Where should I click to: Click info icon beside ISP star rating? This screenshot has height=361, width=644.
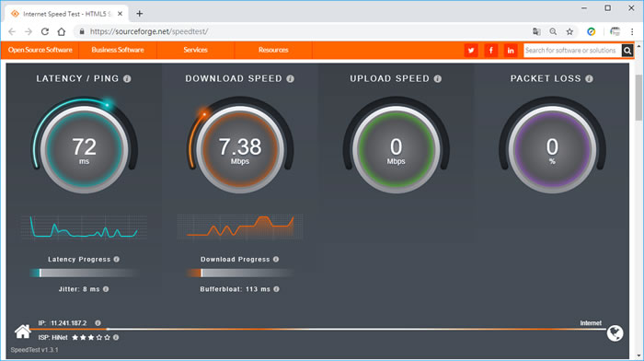coord(116,337)
